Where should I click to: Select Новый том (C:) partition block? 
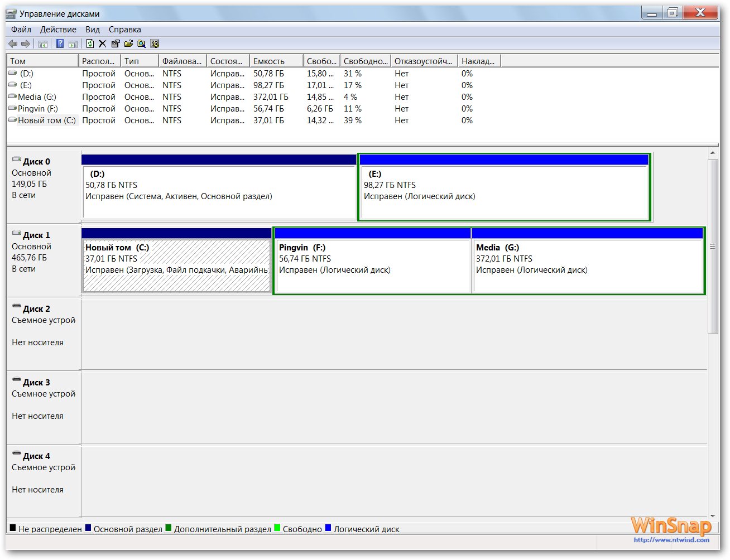coord(176,265)
